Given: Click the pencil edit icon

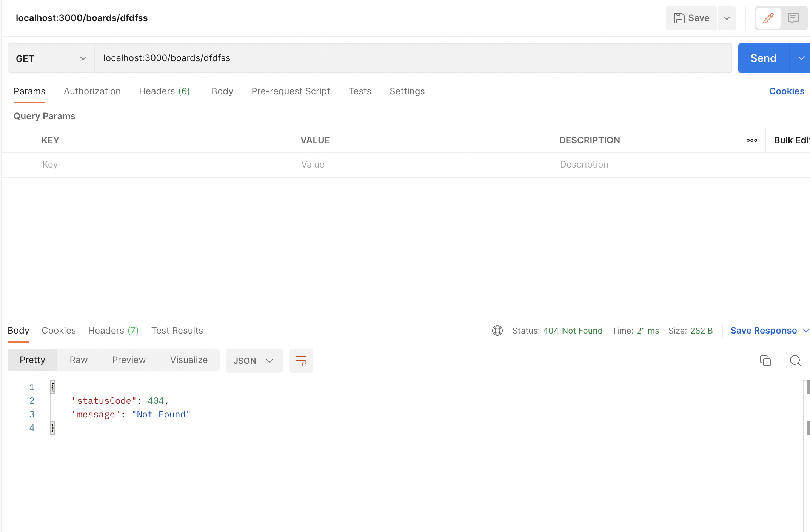Looking at the screenshot, I should 768,18.
